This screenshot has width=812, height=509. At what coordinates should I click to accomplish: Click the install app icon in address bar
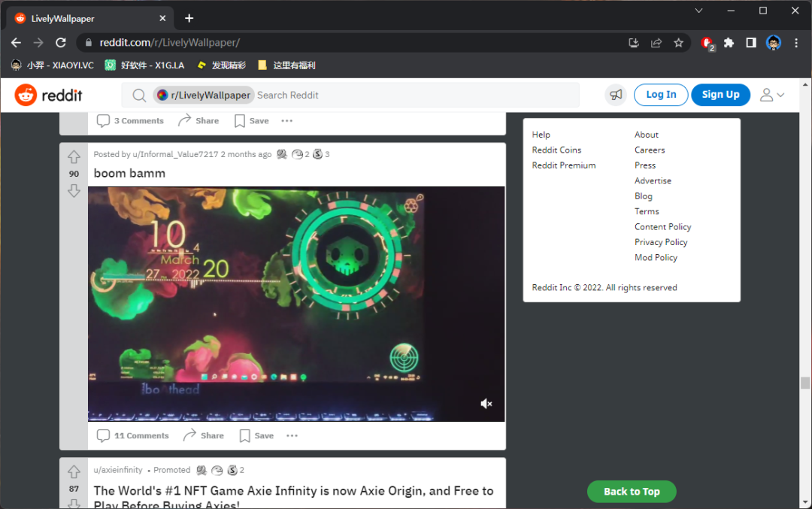pos(634,43)
